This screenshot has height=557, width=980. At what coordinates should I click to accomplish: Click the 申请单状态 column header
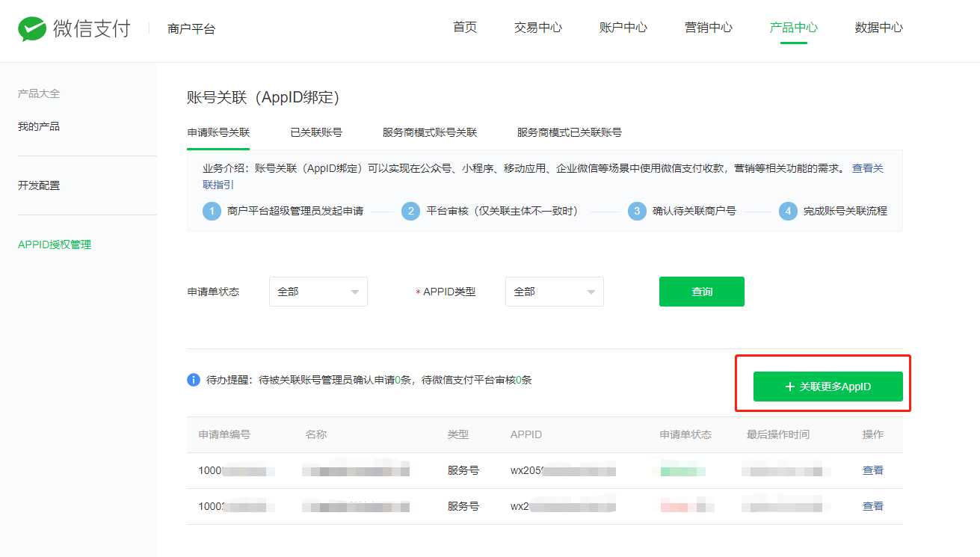[685, 434]
